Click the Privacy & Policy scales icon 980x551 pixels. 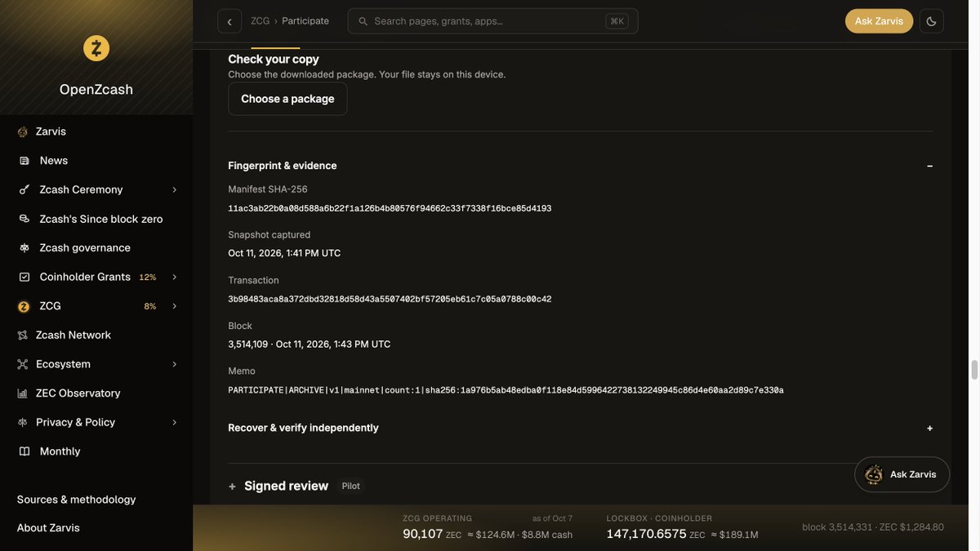[23, 422]
